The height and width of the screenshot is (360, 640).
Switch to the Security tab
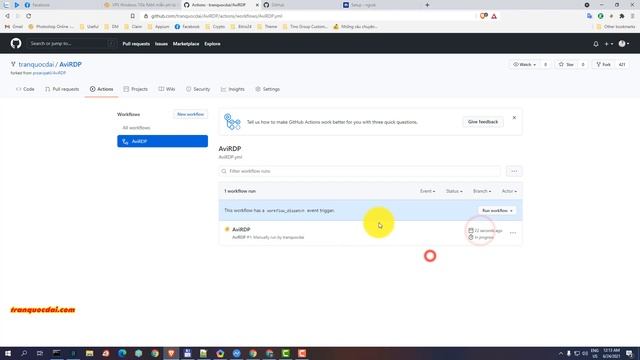(x=198, y=89)
